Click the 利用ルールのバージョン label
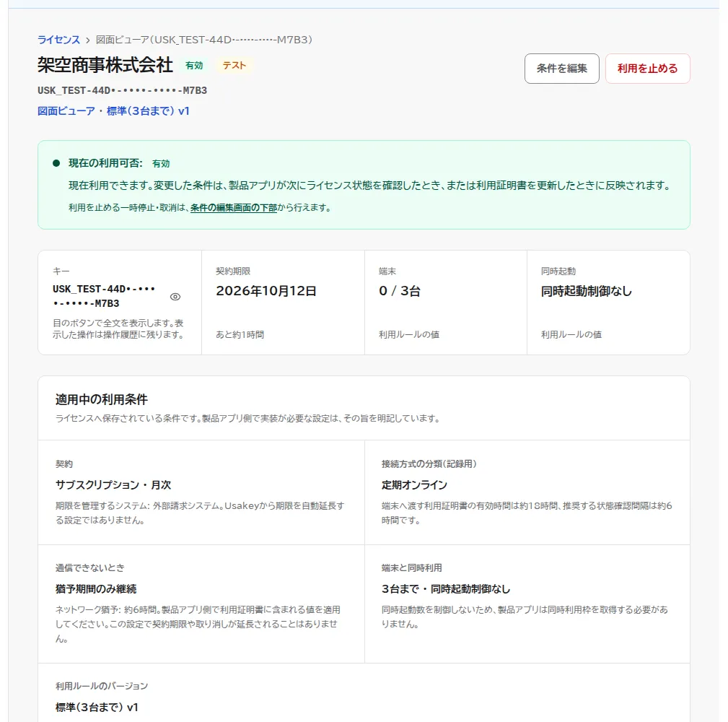728x722 pixels. (102, 686)
